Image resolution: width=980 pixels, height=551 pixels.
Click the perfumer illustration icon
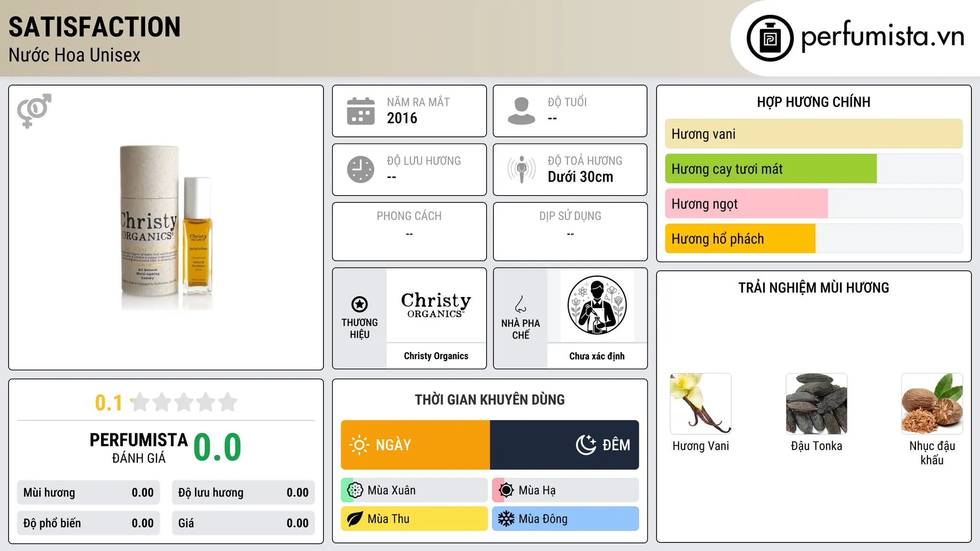point(597,305)
